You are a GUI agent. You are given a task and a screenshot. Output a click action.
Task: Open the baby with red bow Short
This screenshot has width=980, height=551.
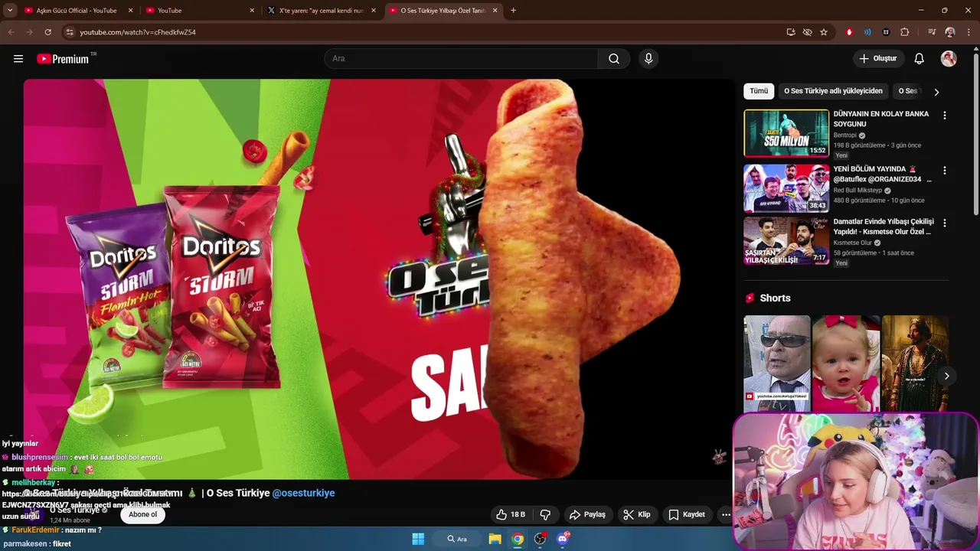point(846,364)
